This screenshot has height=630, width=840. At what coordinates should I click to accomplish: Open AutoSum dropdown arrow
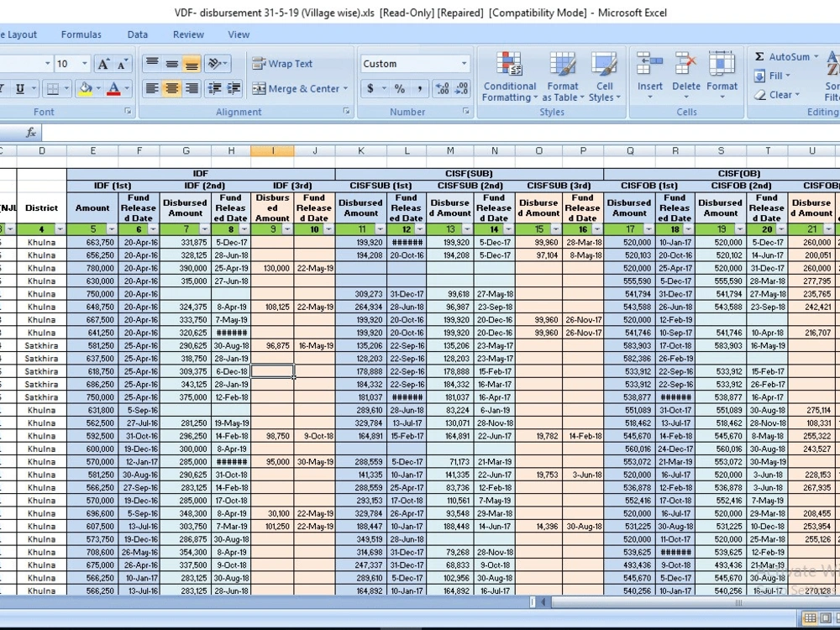(x=816, y=56)
